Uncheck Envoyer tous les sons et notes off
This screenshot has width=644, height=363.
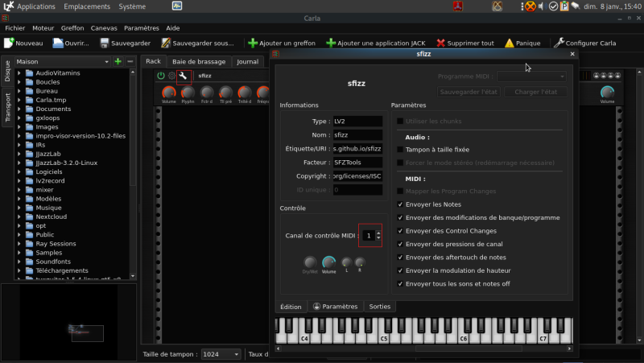coord(400,284)
